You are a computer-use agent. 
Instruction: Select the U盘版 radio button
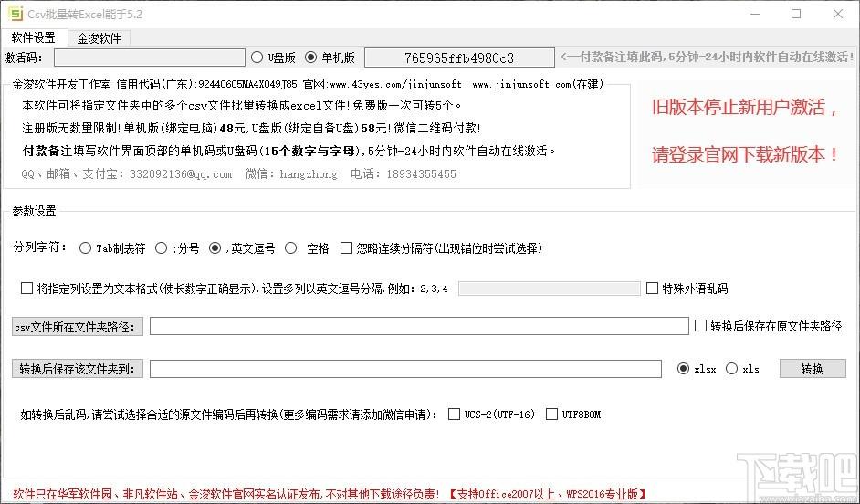(257, 57)
